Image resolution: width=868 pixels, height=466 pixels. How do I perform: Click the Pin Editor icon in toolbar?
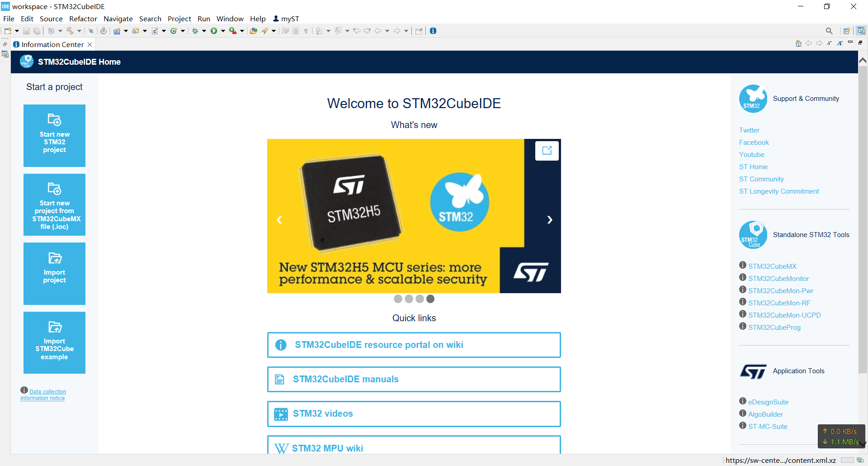419,31
